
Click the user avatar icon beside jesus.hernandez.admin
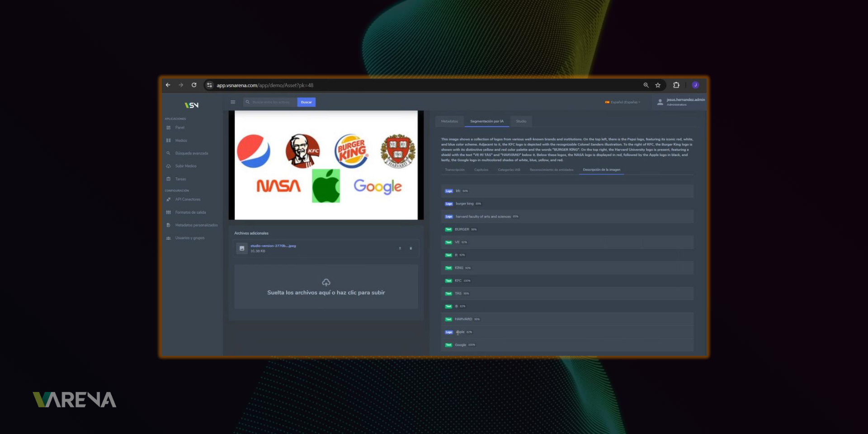[660, 102]
